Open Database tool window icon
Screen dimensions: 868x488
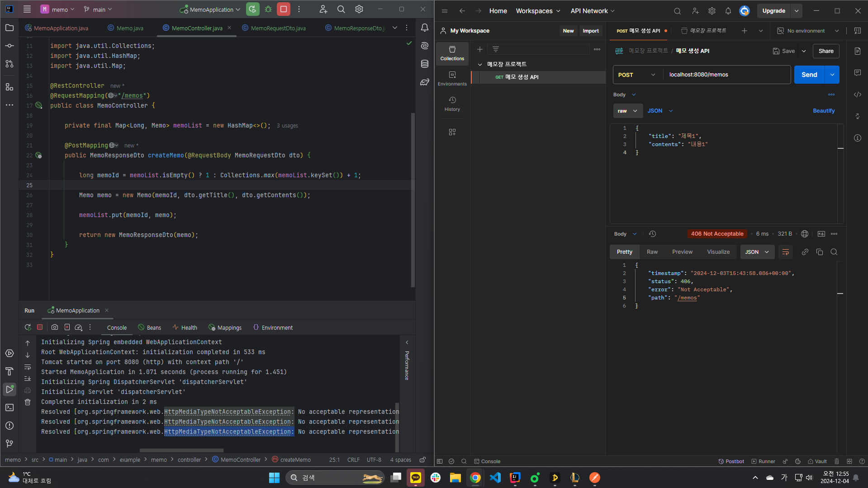pyautogui.click(x=424, y=64)
